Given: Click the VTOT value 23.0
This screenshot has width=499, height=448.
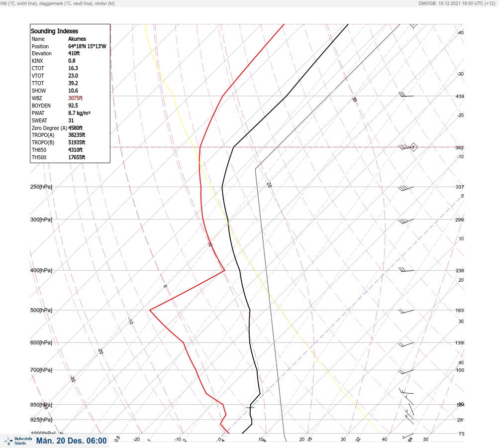Looking at the screenshot, I should click(73, 76).
